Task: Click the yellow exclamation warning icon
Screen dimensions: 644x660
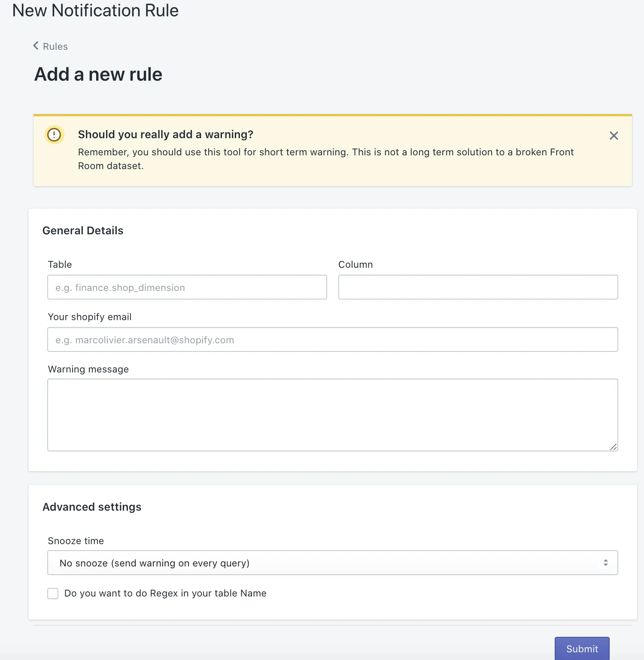Action: (x=54, y=135)
